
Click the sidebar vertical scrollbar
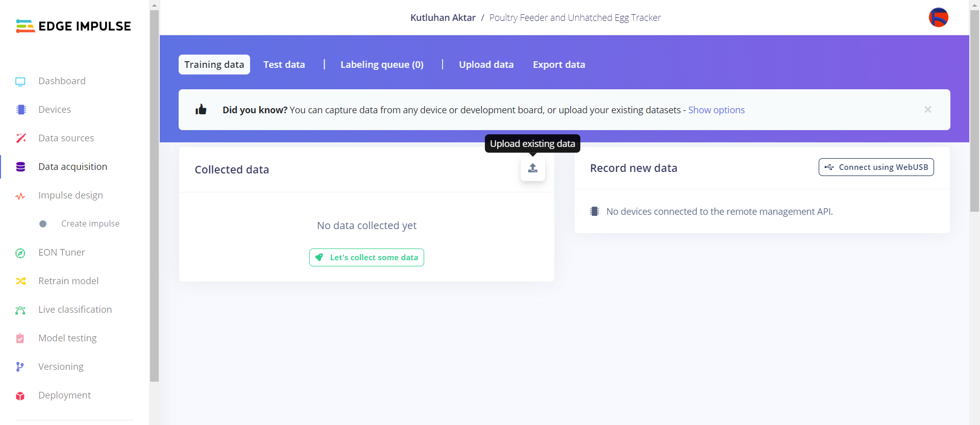(x=155, y=194)
